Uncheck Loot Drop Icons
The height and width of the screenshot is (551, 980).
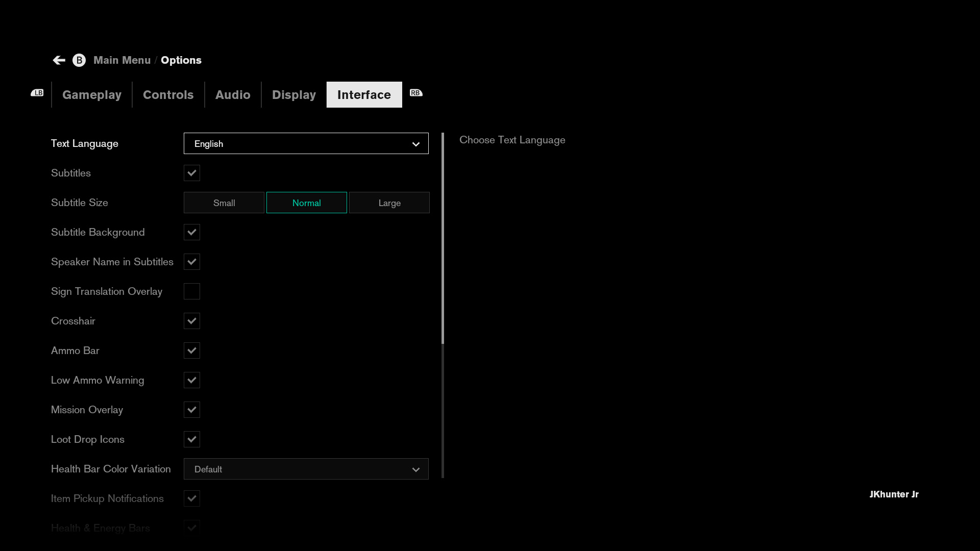click(192, 439)
